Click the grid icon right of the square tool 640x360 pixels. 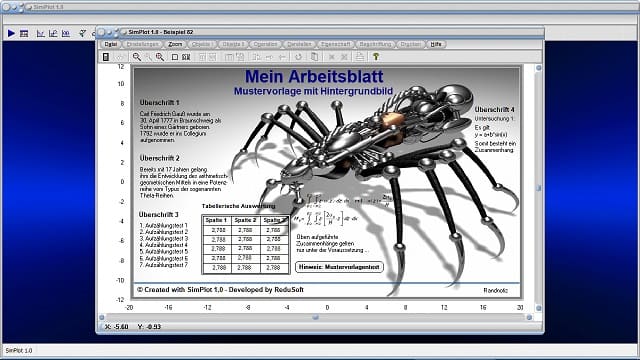(x=186, y=57)
